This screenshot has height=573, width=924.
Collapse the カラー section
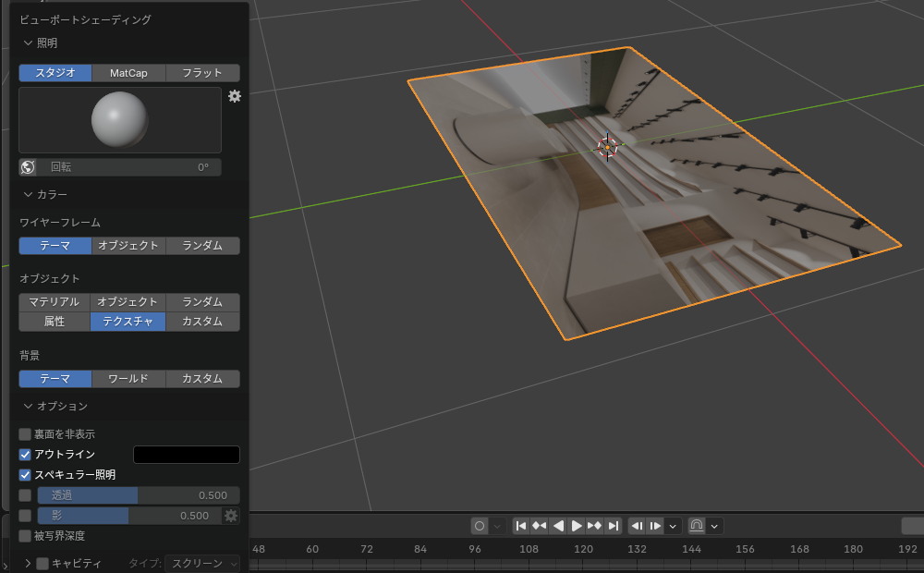pos(28,194)
